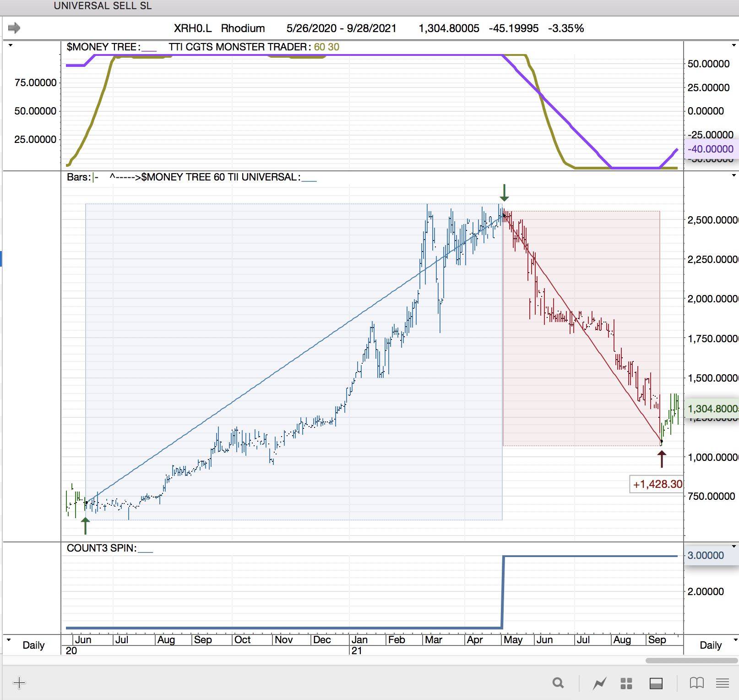This screenshot has height=700, width=739.
Task: Expand the COUNT3 SPIN pane's right dropdown arrow
Action: (734, 546)
